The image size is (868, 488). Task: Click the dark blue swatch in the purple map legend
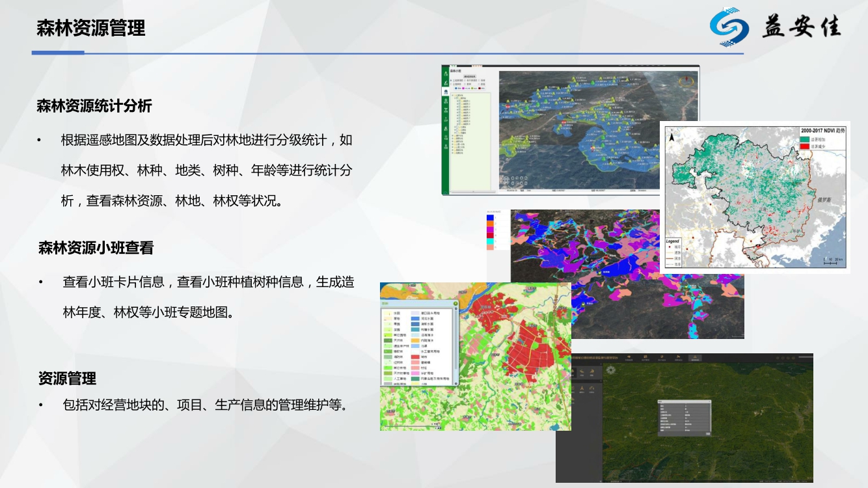click(491, 219)
